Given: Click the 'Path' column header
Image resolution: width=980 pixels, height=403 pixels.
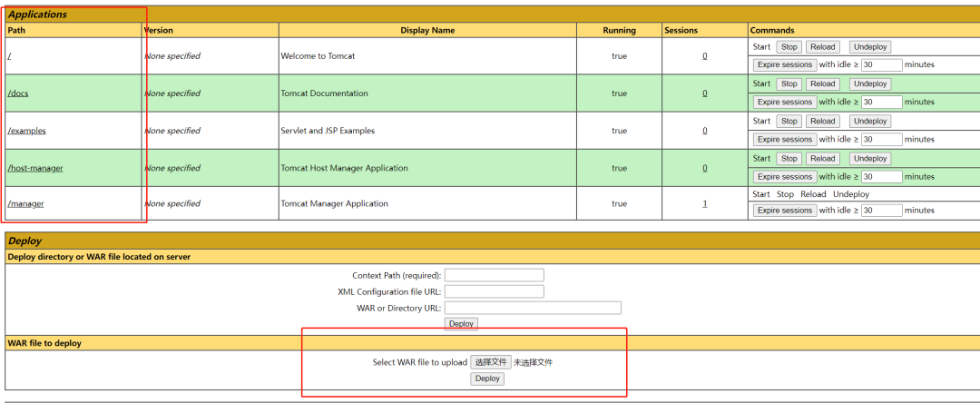Looking at the screenshot, I should (x=17, y=30).
